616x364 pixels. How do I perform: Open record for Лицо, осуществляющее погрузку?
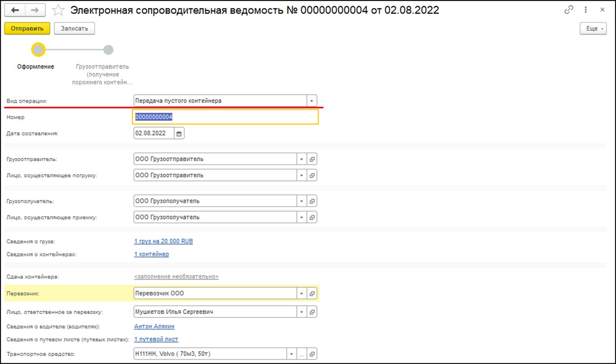pos(312,175)
